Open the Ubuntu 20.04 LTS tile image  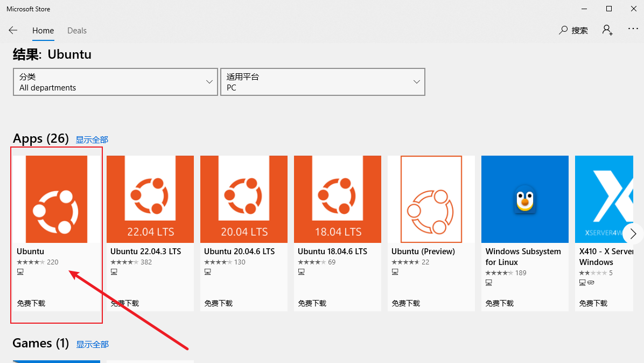pyautogui.click(x=244, y=199)
